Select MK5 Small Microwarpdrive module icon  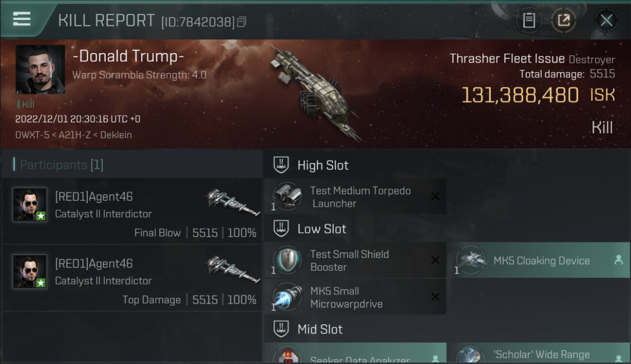[287, 297]
